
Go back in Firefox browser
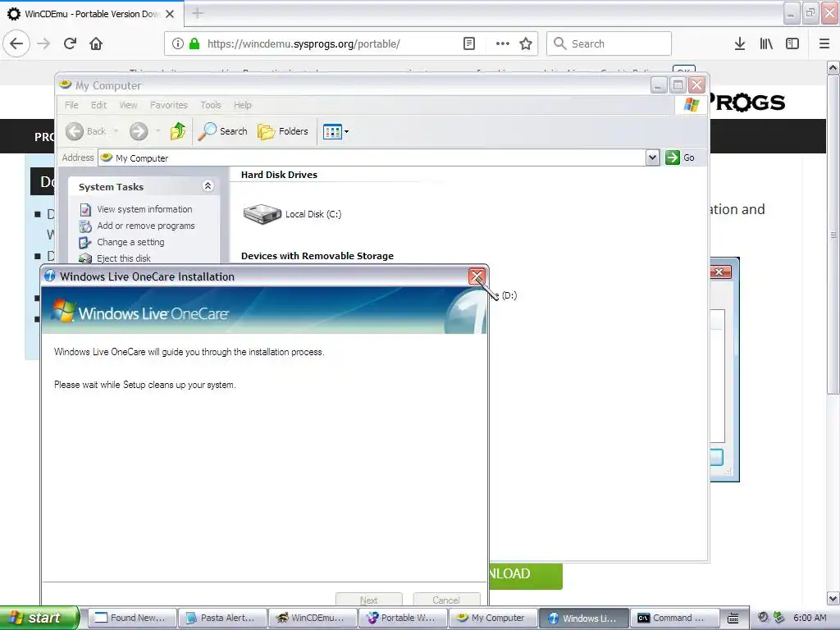[16, 43]
